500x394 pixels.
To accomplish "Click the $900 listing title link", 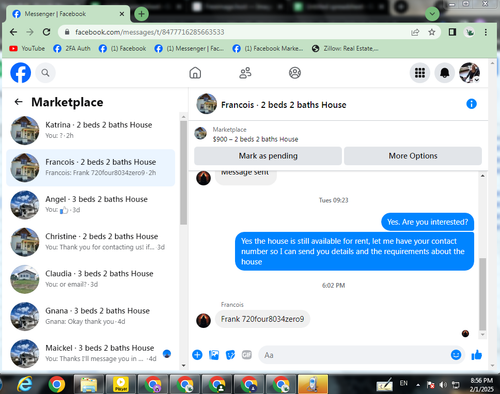I will [255, 139].
